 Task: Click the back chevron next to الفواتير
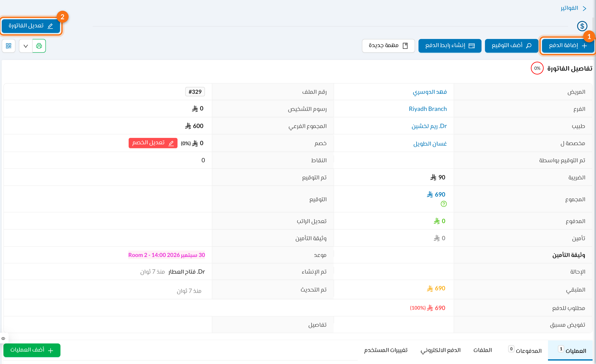[585, 8]
